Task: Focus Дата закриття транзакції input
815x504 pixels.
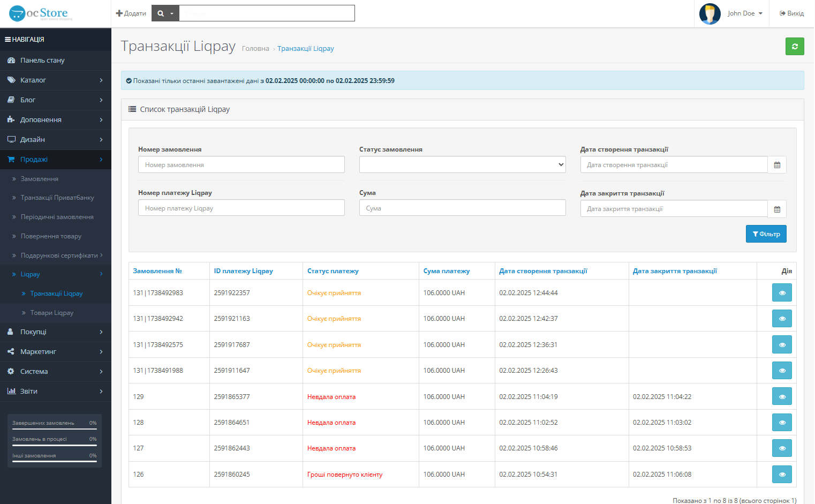Action: [674, 209]
